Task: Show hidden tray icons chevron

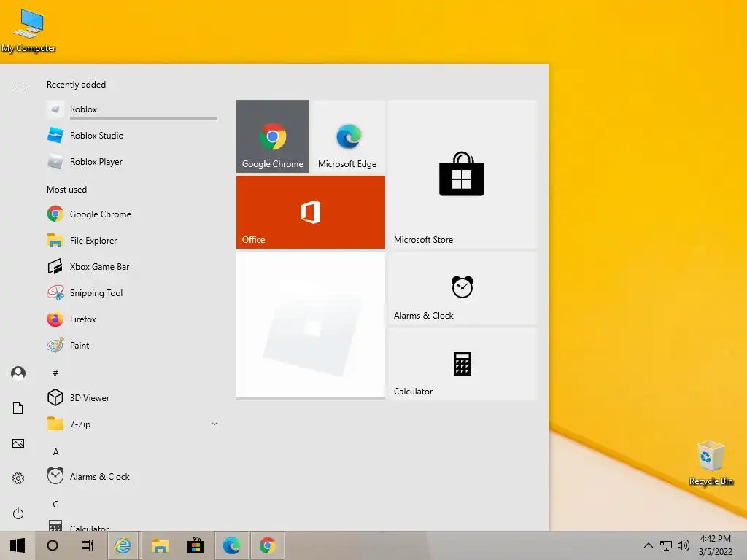Action: point(648,545)
